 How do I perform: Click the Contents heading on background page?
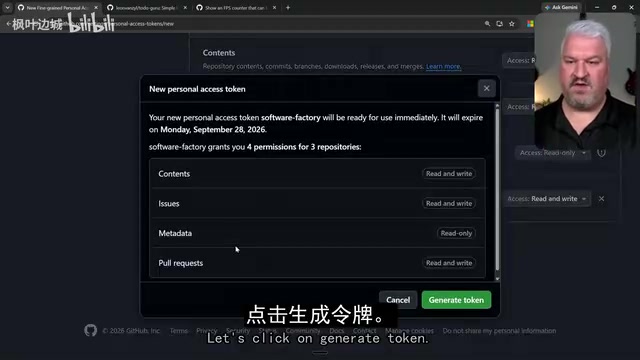pos(219,53)
